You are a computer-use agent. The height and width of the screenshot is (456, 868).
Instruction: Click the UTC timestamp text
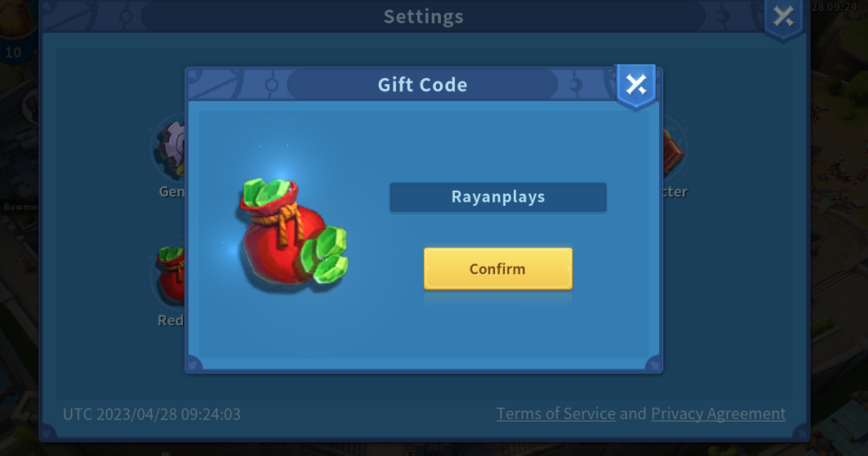(152, 414)
